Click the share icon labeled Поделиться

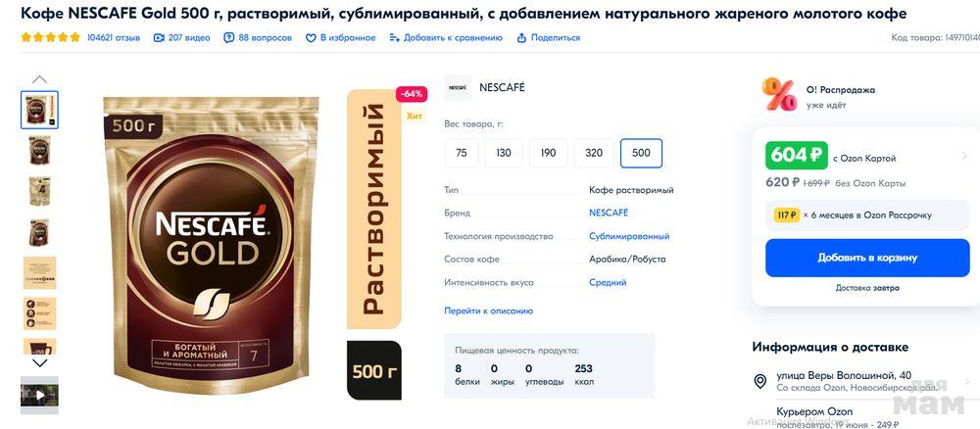(x=521, y=38)
